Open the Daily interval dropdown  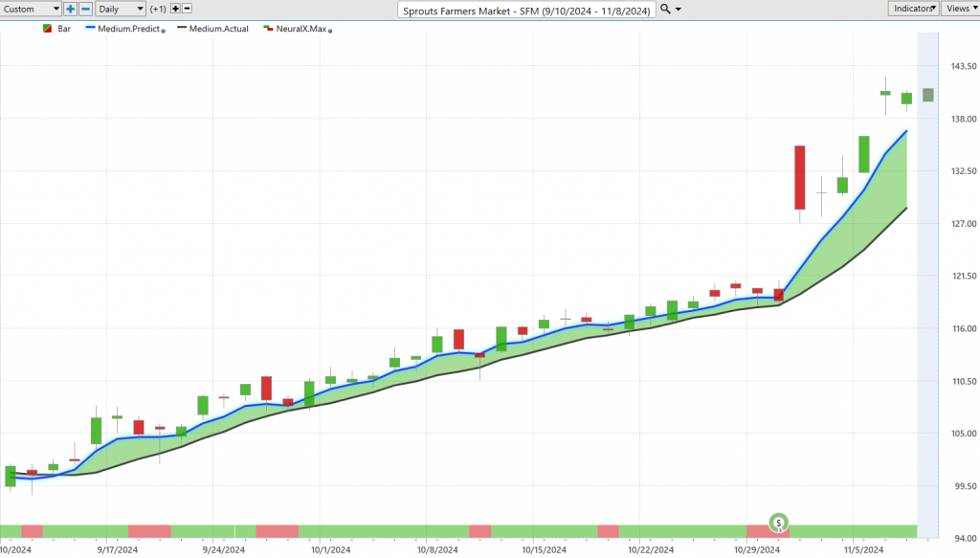point(121,9)
